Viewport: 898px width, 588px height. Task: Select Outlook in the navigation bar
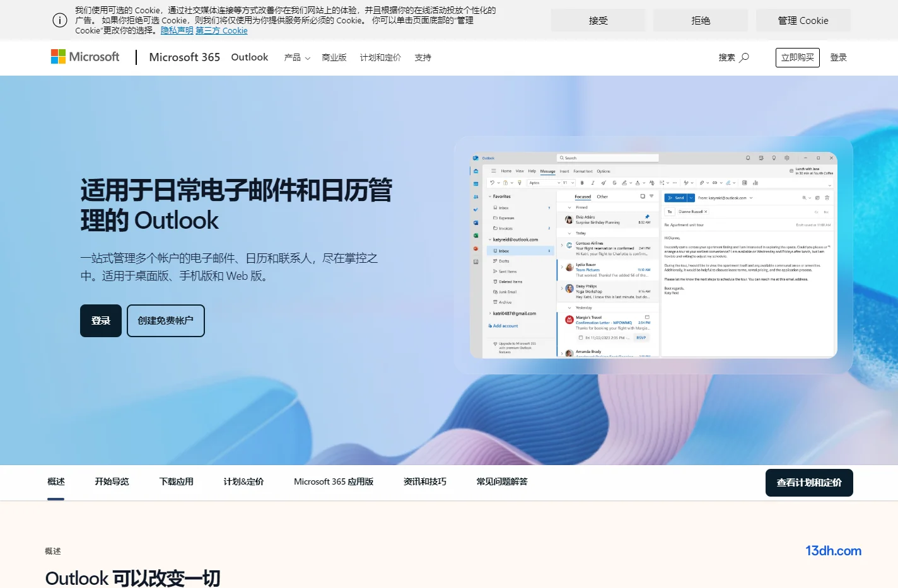pos(250,57)
